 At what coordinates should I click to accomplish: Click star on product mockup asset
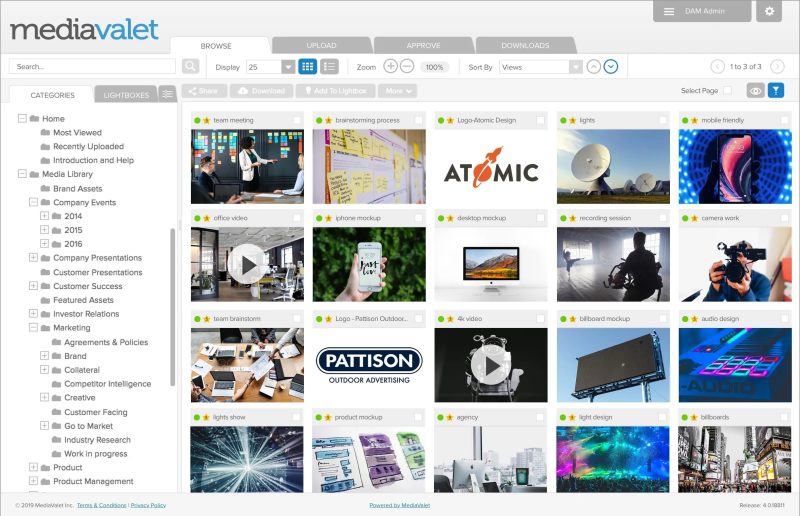[328, 417]
